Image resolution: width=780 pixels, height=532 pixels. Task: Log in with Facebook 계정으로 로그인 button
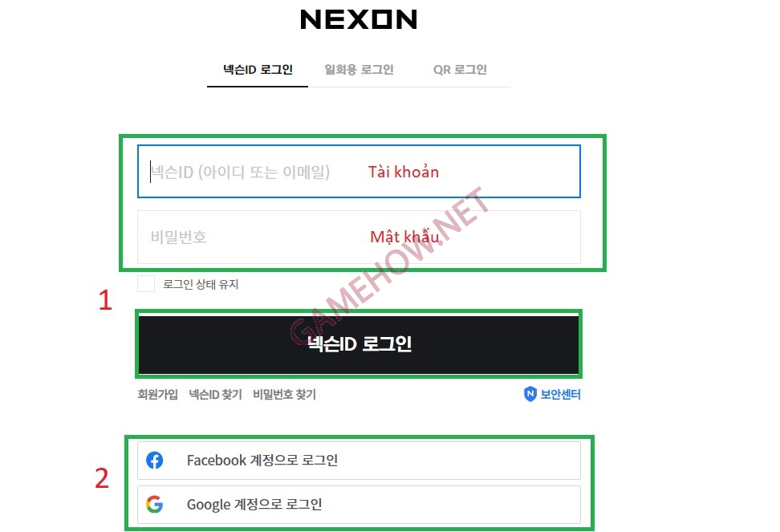pos(359,461)
